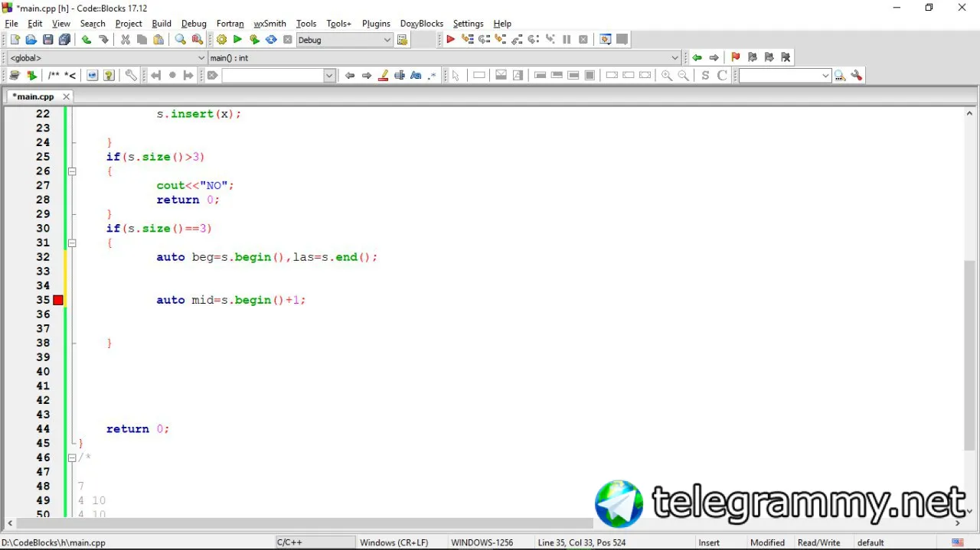Start debugging with the red arrow
This screenshot has width=980, height=550.
[451, 40]
